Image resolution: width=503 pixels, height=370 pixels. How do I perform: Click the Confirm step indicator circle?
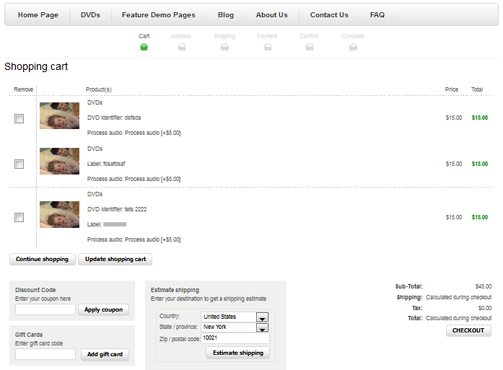[x=310, y=47]
